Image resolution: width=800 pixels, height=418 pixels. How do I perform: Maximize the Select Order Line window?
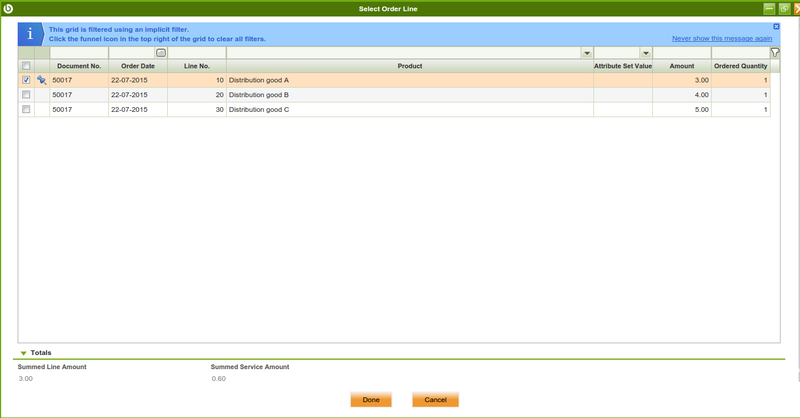[784, 9]
